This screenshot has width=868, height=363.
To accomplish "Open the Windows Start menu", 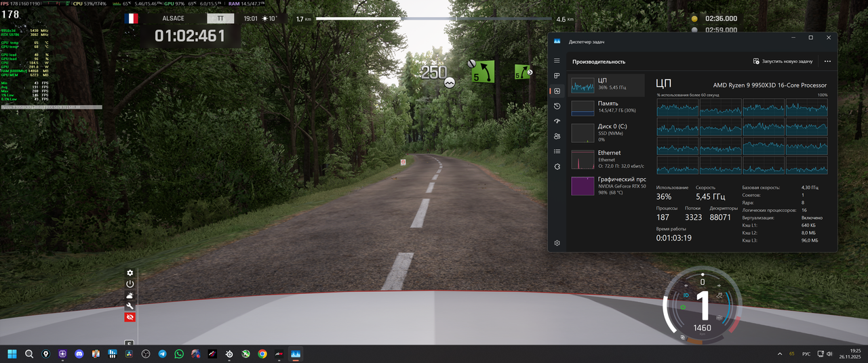I will [x=12, y=354].
